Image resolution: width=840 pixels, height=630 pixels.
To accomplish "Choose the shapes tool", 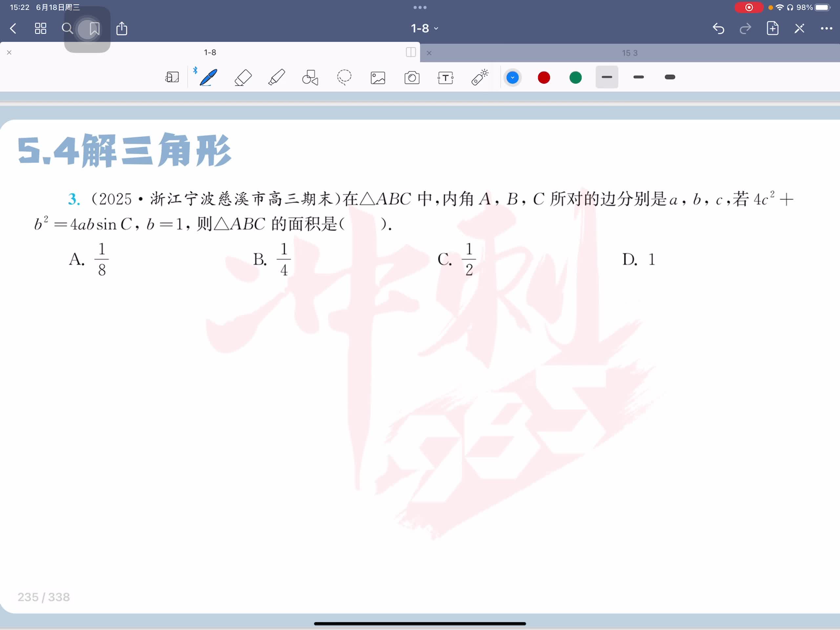I will (310, 77).
